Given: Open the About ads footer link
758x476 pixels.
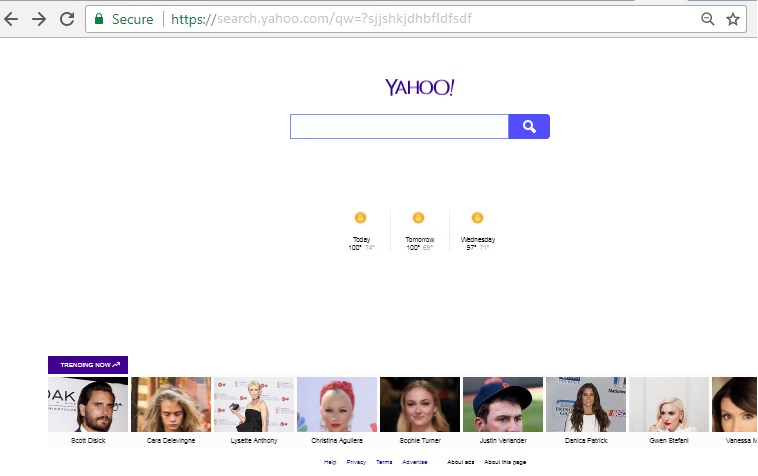Looking at the screenshot, I should pos(461,462).
